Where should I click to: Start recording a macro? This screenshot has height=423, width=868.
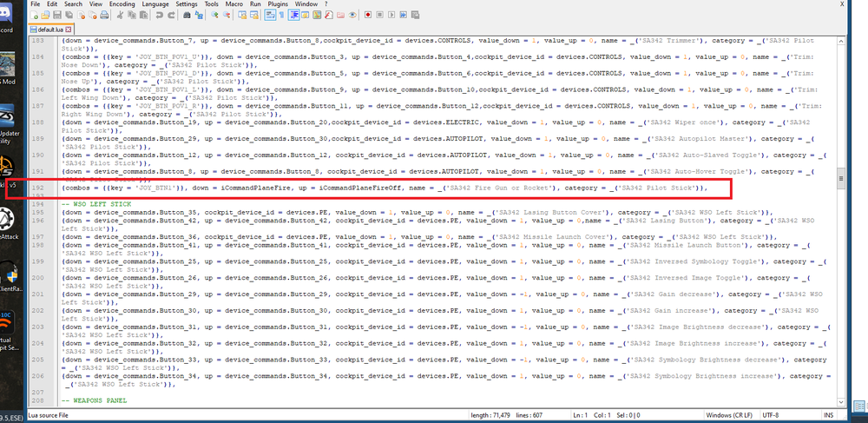367,16
